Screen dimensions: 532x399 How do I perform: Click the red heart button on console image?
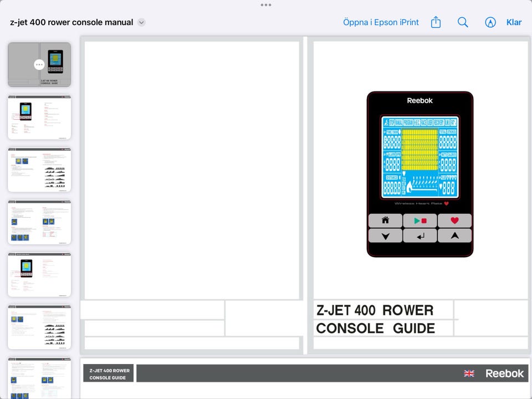pyautogui.click(x=454, y=221)
